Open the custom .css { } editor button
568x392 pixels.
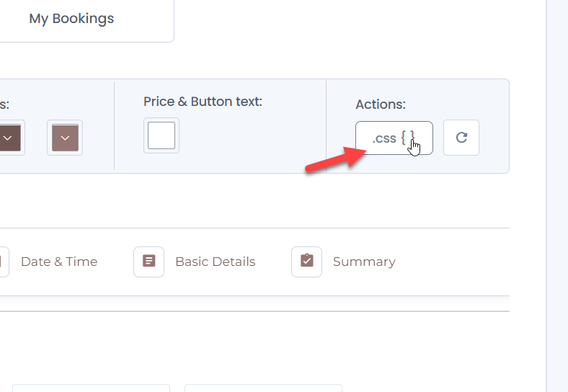point(394,138)
